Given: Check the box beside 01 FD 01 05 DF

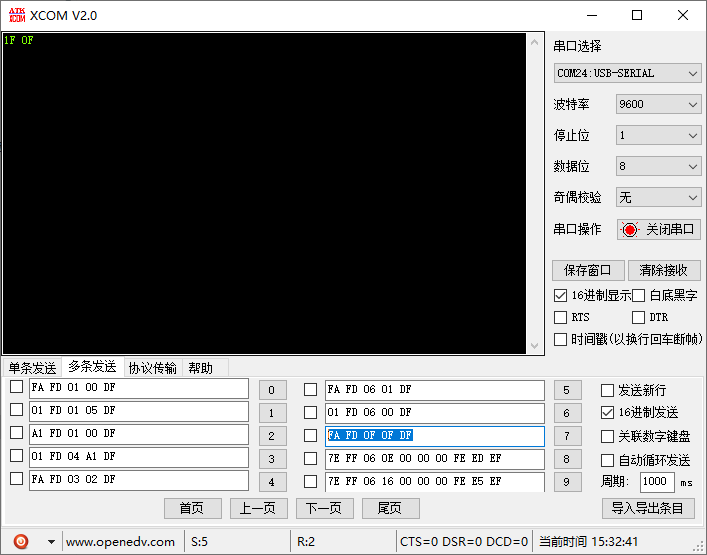Looking at the screenshot, I should 17,410.
